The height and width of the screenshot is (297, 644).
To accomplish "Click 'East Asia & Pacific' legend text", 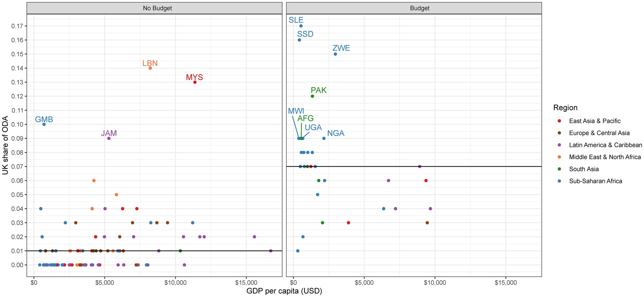I will pos(595,121).
